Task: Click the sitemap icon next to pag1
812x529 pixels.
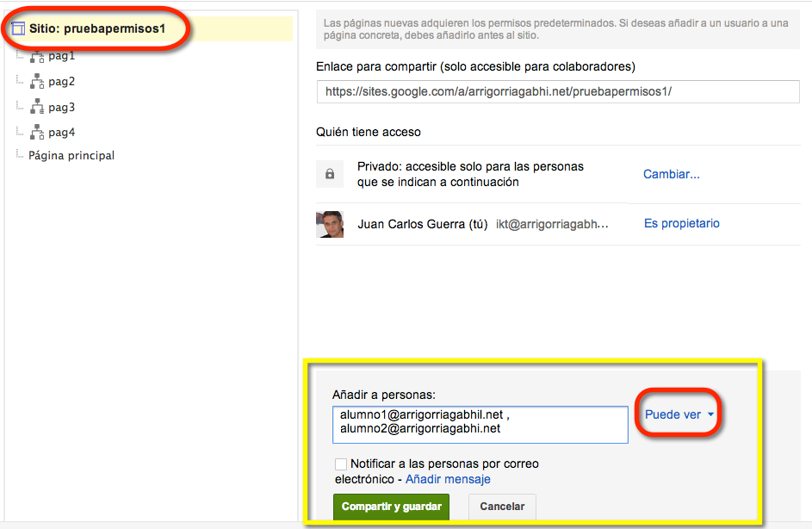Action: pos(37,57)
